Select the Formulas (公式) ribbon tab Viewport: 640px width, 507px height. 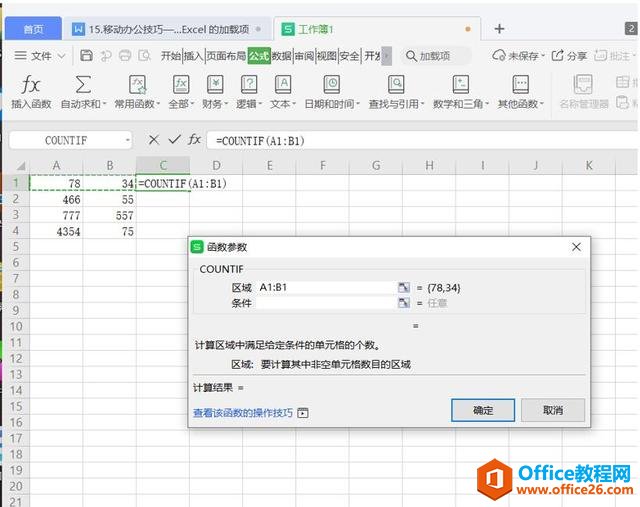click(x=259, y=56)
